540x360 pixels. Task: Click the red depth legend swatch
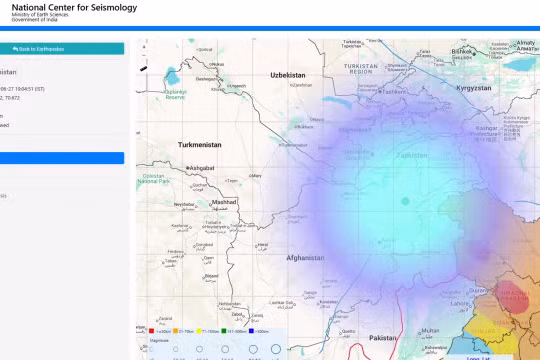coord(151,331)
